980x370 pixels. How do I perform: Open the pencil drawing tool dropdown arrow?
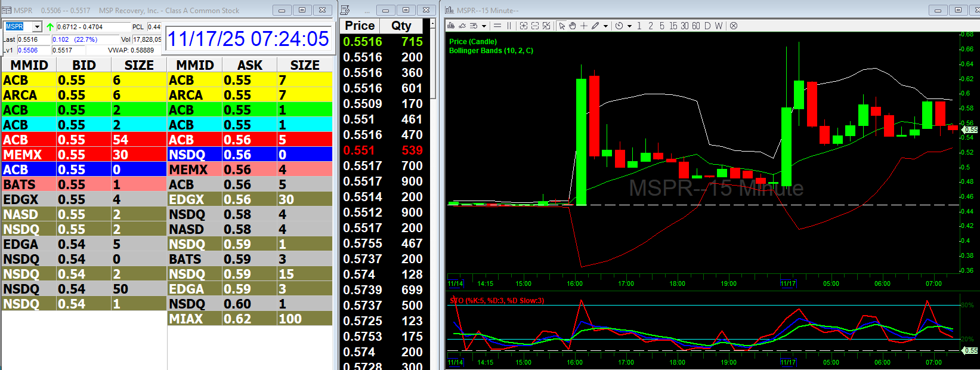605,26
